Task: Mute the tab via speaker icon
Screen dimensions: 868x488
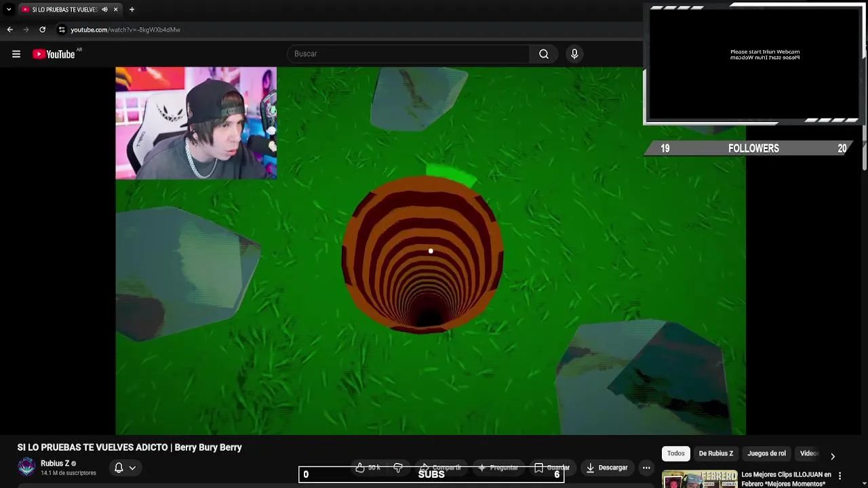Action: click(x=104, y=9)
